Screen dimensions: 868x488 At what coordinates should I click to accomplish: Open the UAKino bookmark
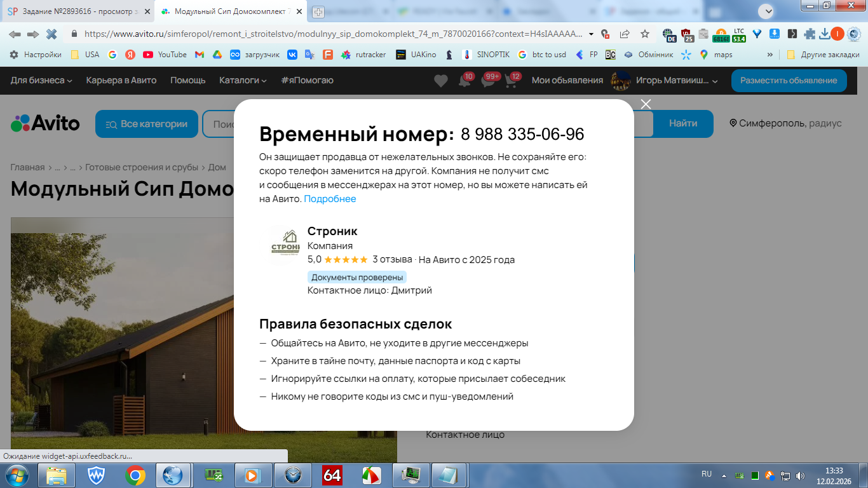[416, 55]
